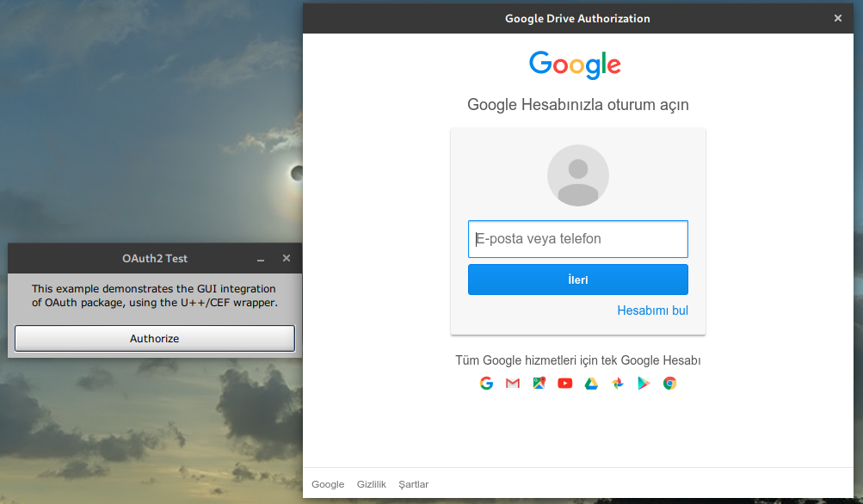Click the Google Maps icon
Screen dimensions: 863x504
[539, 384]
